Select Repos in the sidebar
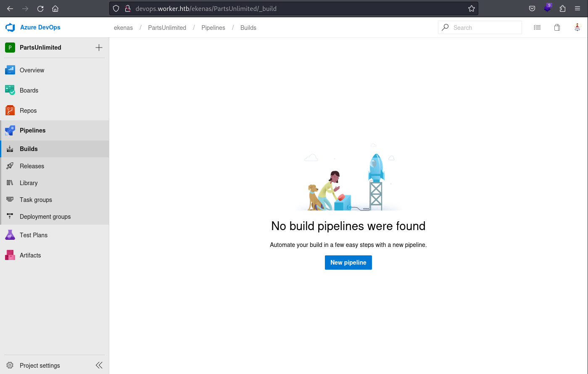The width and height of the screenshot is (588, 374). click(x=55, y=111)
